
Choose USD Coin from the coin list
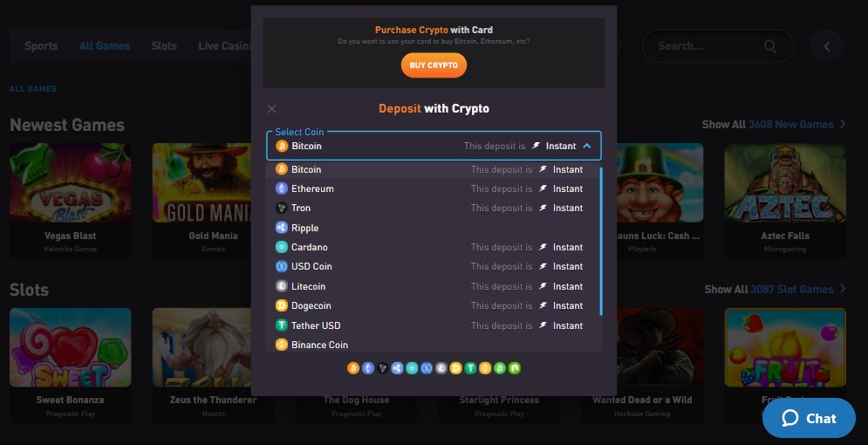tap(434, 266)
